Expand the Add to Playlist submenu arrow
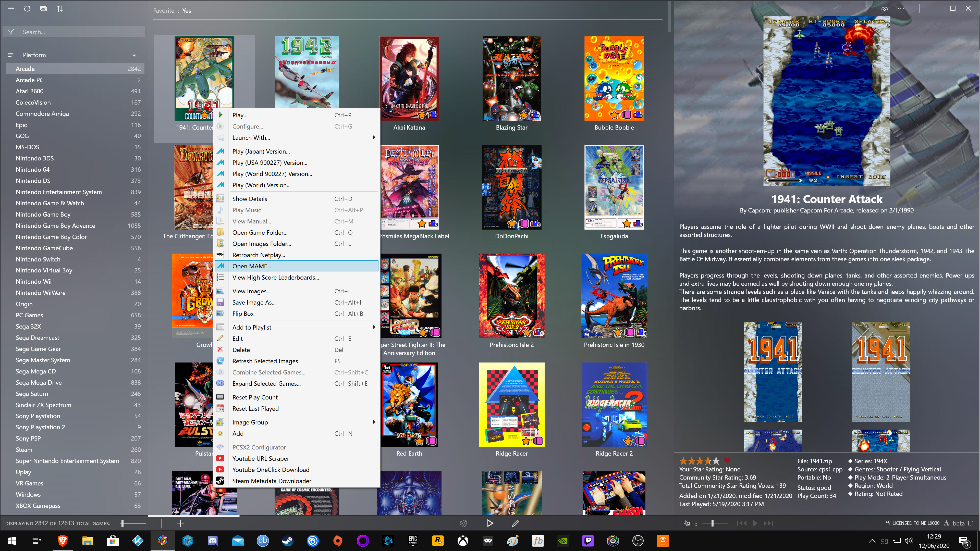The width and height of the screenshot is (980, 551). click(x=374, y=327)
